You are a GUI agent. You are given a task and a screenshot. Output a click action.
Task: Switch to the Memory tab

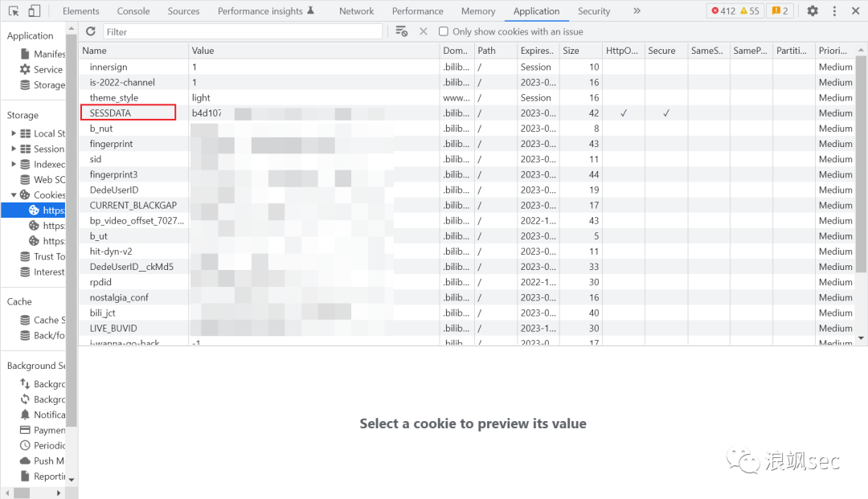(478, 11)
